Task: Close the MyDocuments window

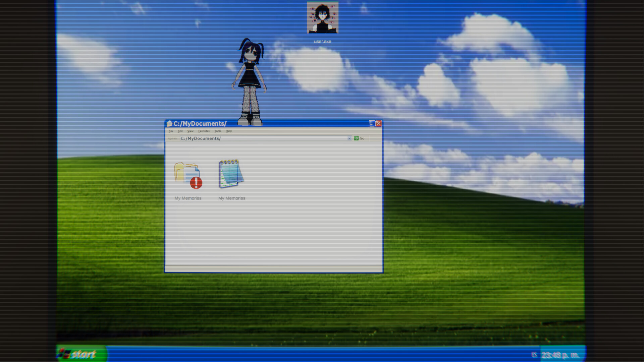Action: [x=379, y=124]
